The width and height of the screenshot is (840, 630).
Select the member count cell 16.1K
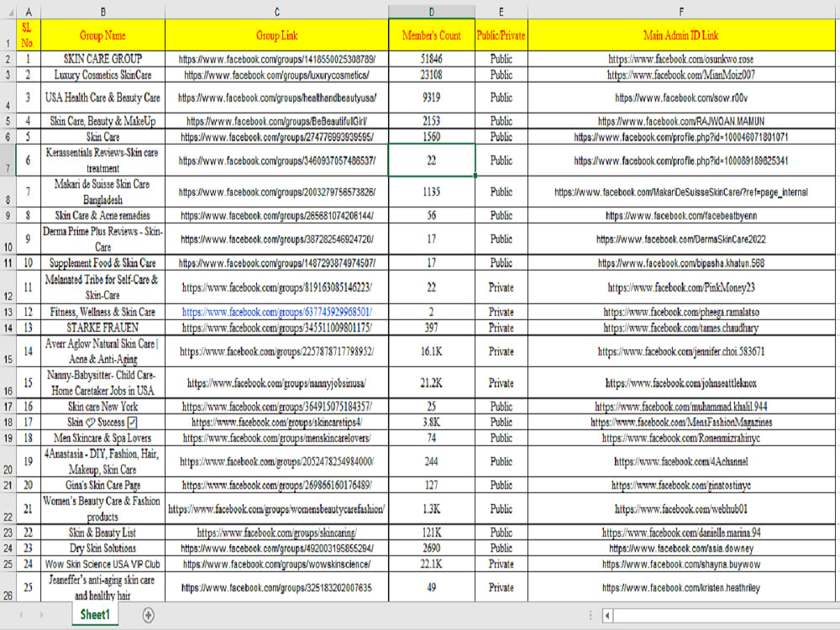pyautogui.click(x=431, y=351)
